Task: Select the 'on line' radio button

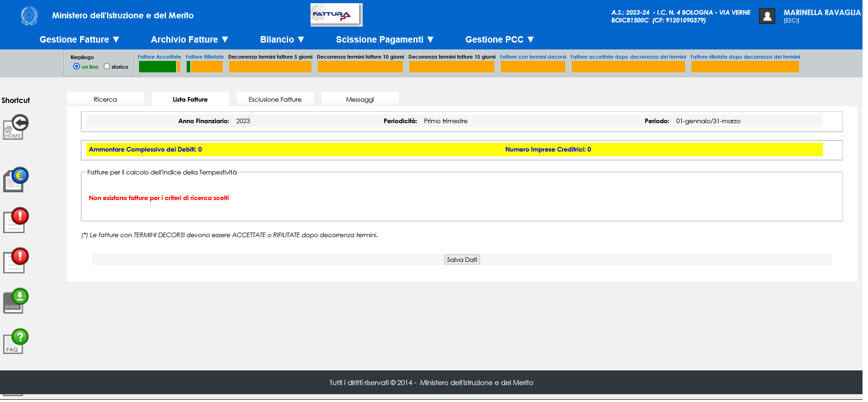Action: click(x=76, y=66)
